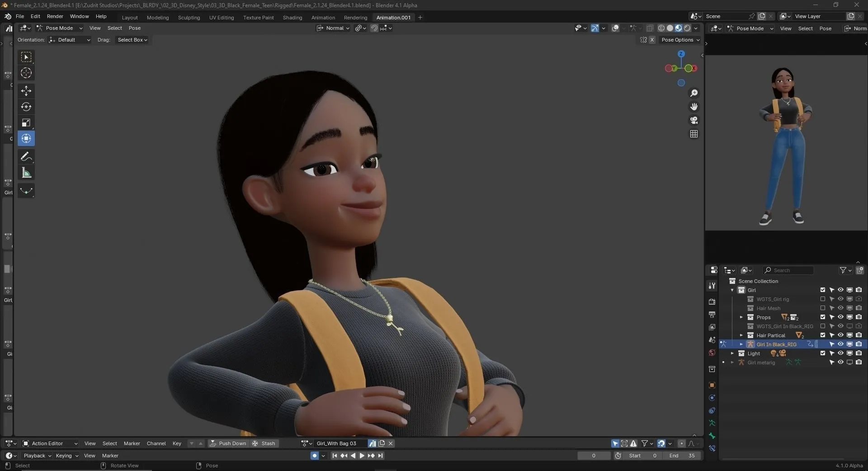The width and height of the screenshot is (868, 471).
Task: Select the Move tool in the toolbar
Action: pos(26,91)
